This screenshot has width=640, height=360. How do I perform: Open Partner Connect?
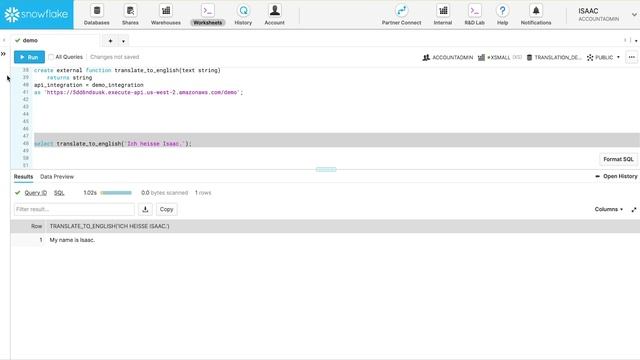click(402, 15)
